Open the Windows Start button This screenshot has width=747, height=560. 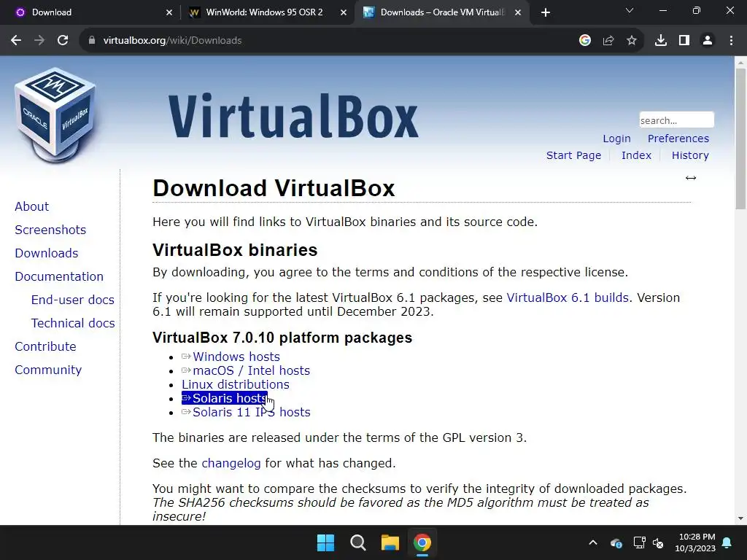pyautogui.click(x=326, y=542)
